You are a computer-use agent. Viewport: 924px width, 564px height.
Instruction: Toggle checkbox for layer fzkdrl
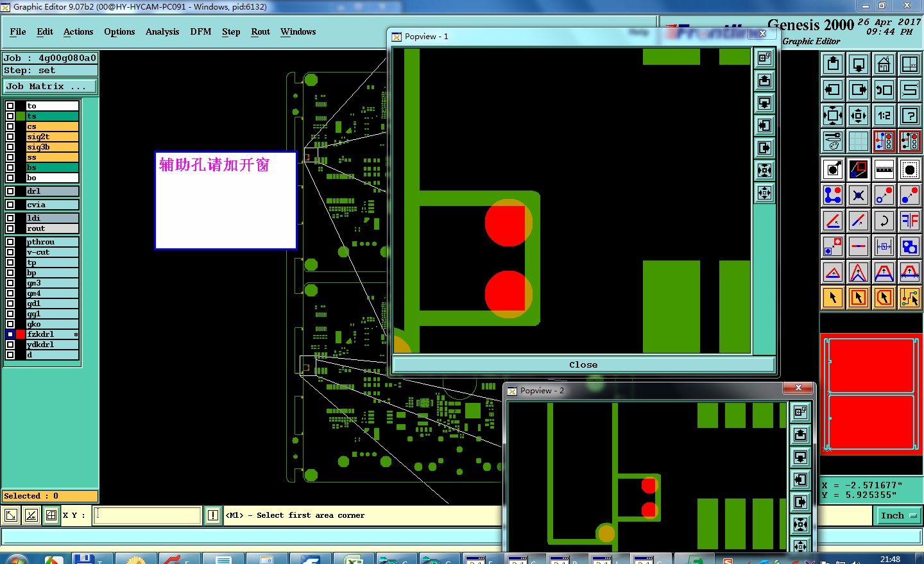(x=10, y=334)
